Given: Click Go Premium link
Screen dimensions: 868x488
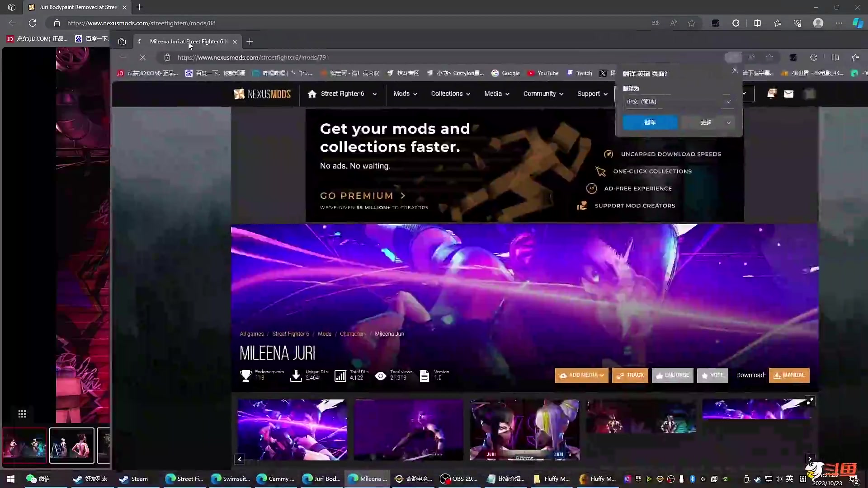Looking at the screenshot, I should [x=363, y=196].
